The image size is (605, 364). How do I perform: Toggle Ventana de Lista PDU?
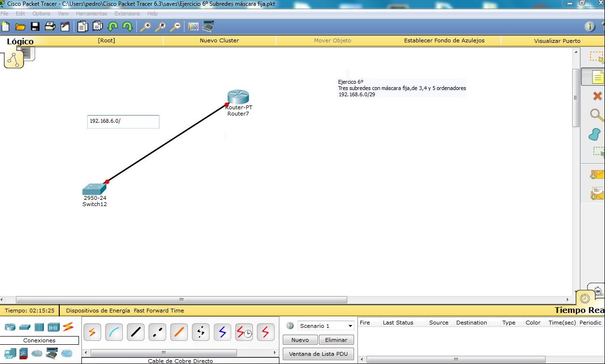tap(318, 354)
